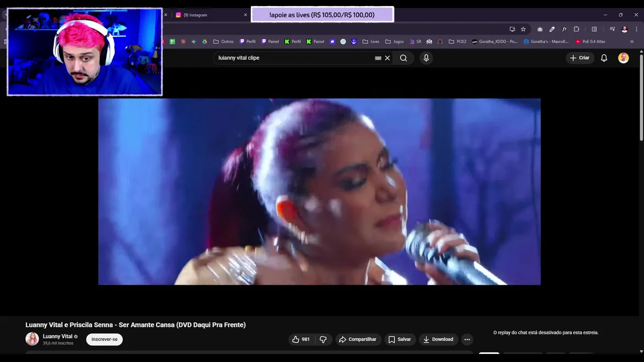
Task: Open the Kick Painel bookmark
Action: coord(315,42)
